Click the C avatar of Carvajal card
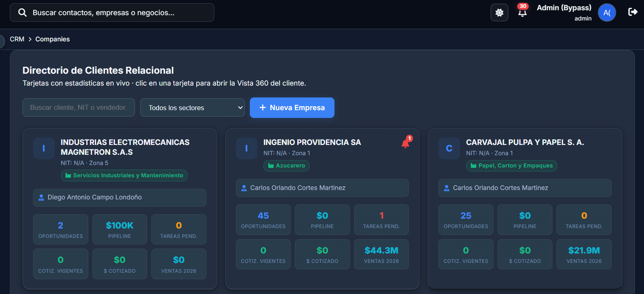 pyautogui.click(x=449, y=148)
